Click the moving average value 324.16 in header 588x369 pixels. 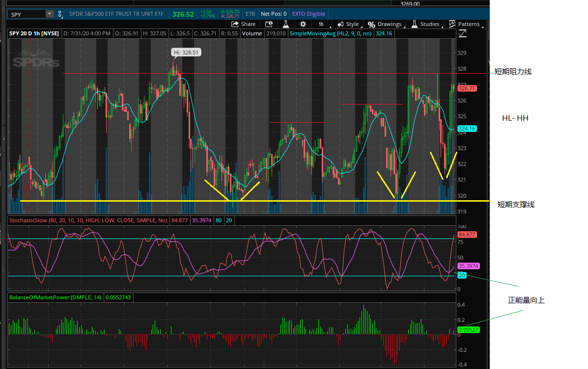point(384,33)
